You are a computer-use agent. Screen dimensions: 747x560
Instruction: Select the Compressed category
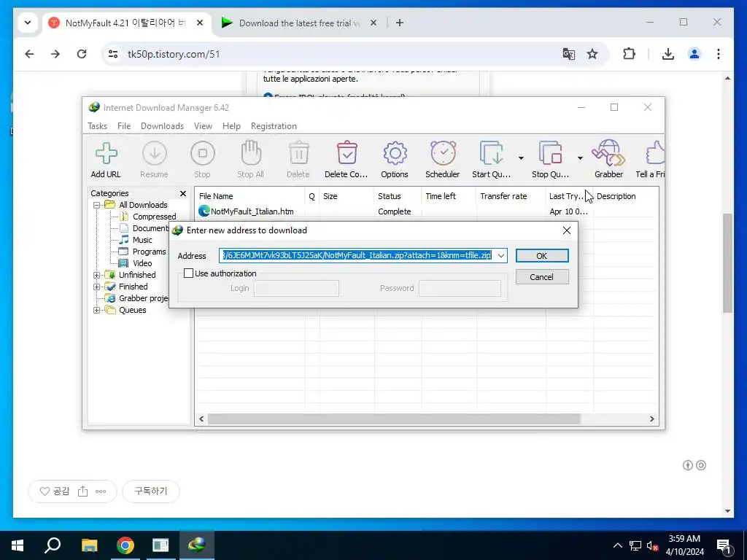click(x=154, y=217)
